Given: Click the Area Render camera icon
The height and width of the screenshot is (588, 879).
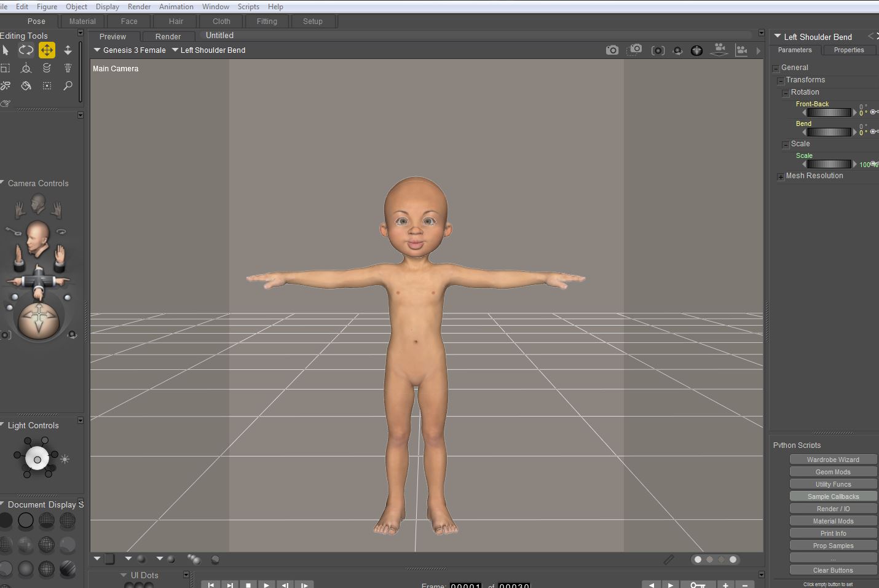Looking at the screenshot, I should 635,50.
